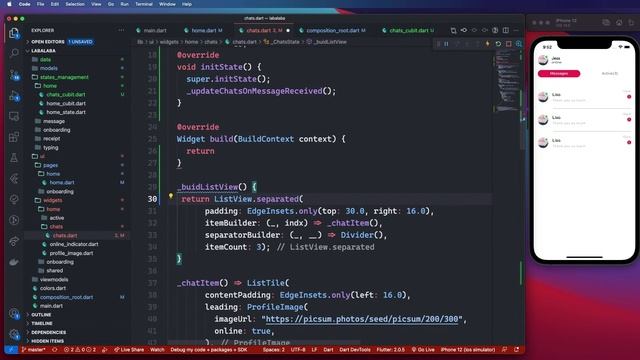
Task: Click the errors and warnings count in status bar
Action: 80,350
